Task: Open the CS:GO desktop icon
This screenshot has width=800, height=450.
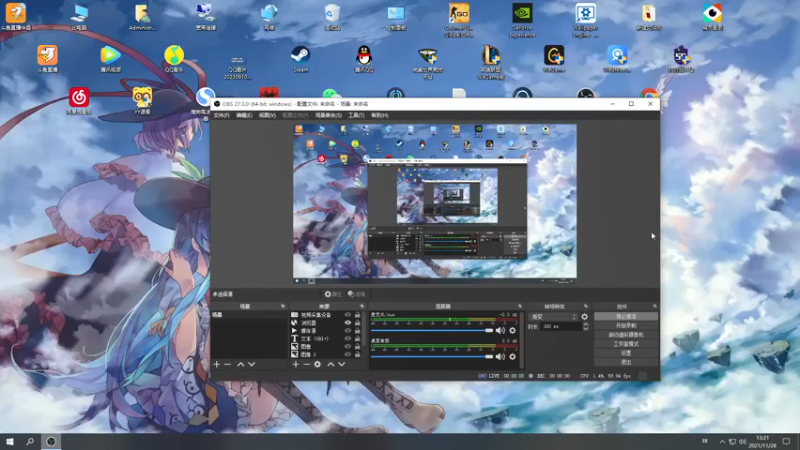Action: pyautogui.click(x=459, y=15)
